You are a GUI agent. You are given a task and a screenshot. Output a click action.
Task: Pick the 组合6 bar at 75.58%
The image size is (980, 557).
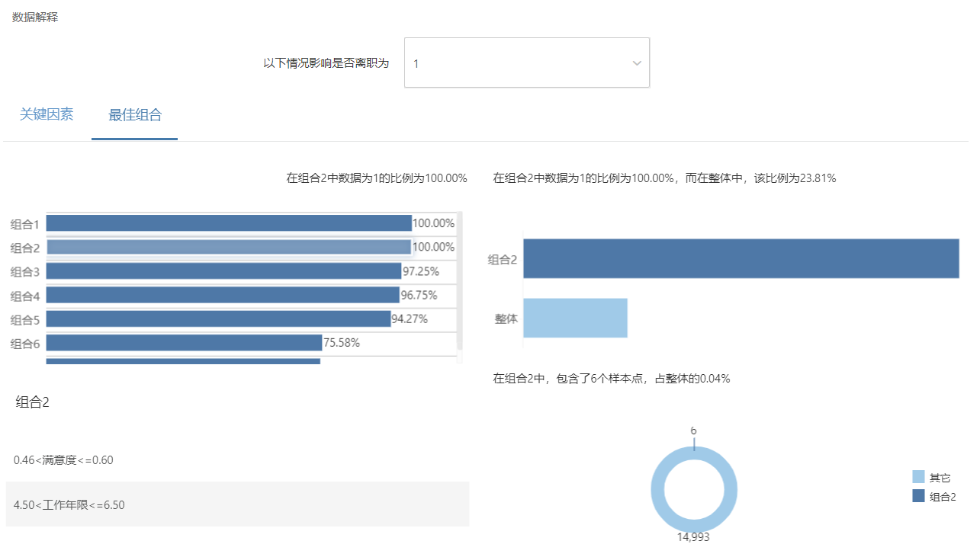(184, 343)
